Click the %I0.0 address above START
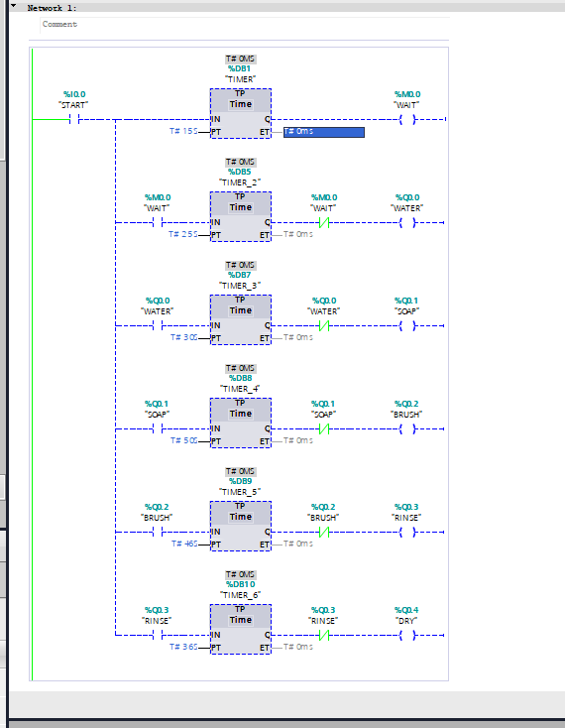 tap(74, 94)
